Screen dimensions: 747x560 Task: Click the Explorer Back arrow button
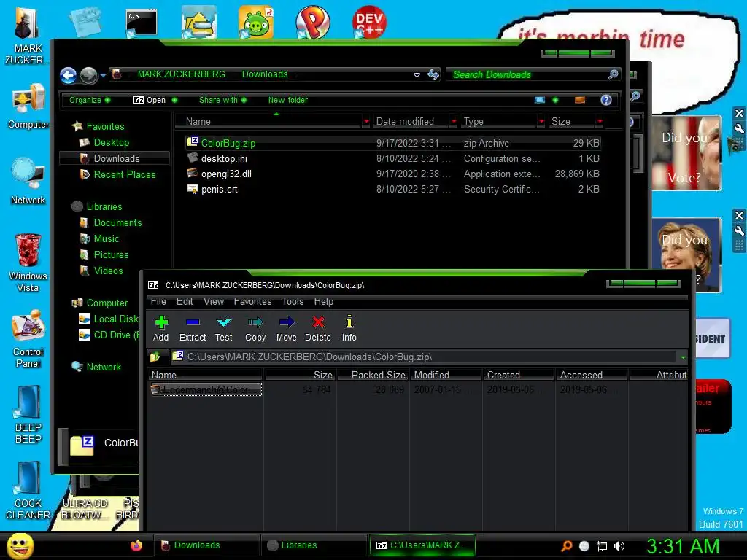pos(69,75)
